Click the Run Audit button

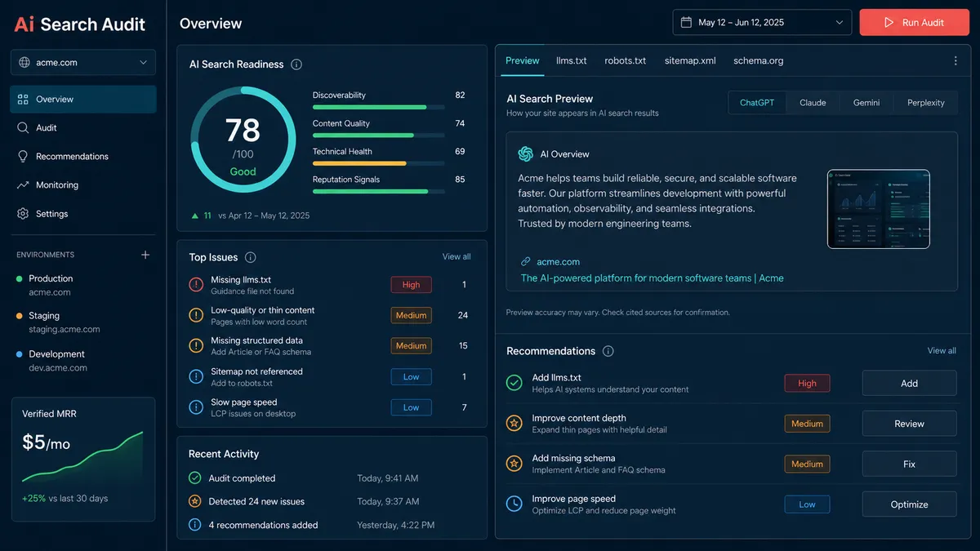[913, 22]
